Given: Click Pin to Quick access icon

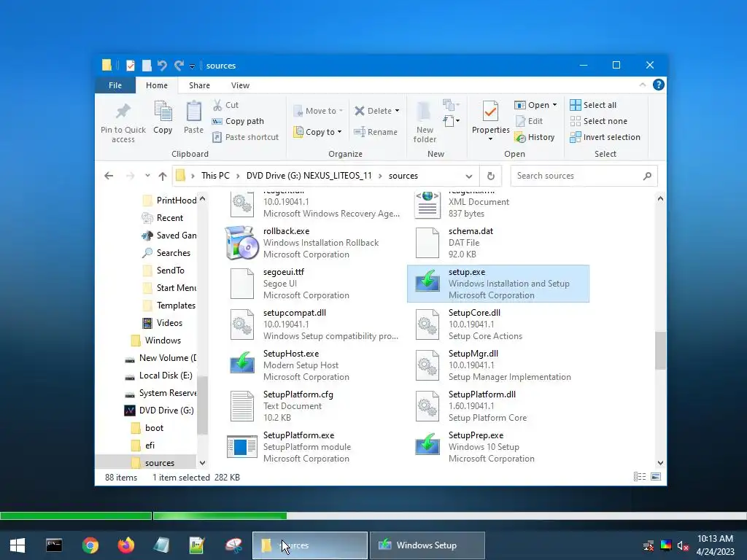Looking at the screenshot, I should coord(123,112).
